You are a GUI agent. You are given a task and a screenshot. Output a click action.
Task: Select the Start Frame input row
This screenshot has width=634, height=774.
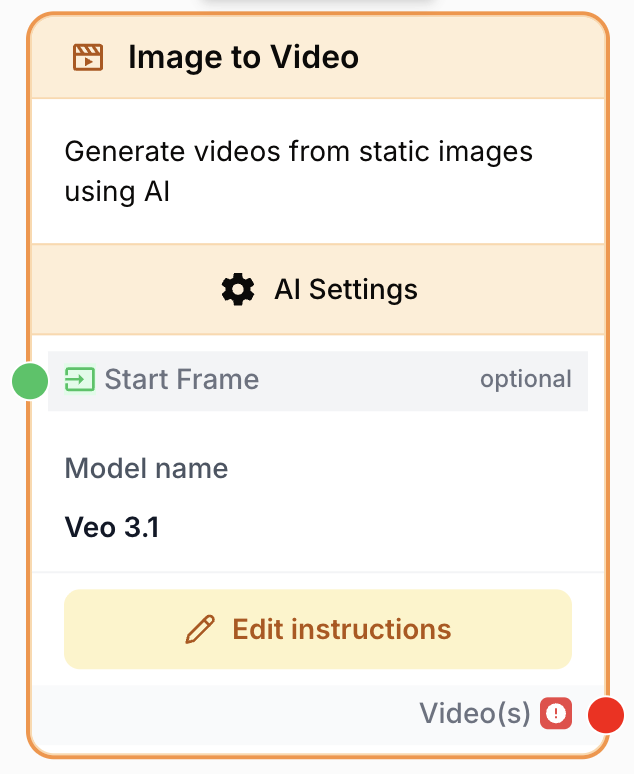click(x=318, y=381)
